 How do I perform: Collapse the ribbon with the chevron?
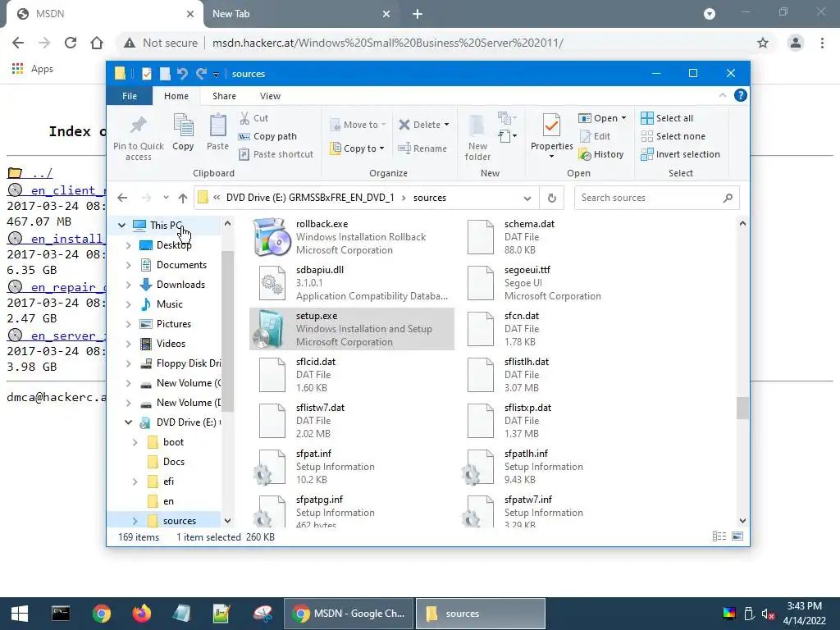723,95
